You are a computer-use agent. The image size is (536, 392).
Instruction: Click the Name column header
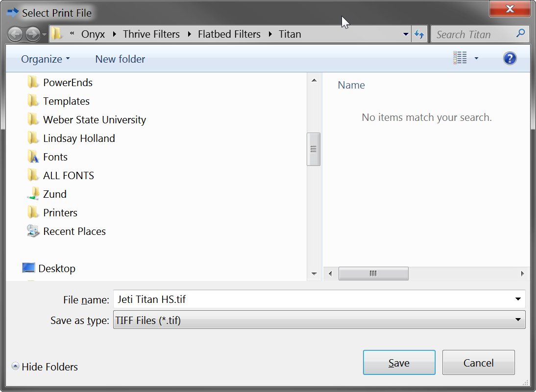click(351, 85)
